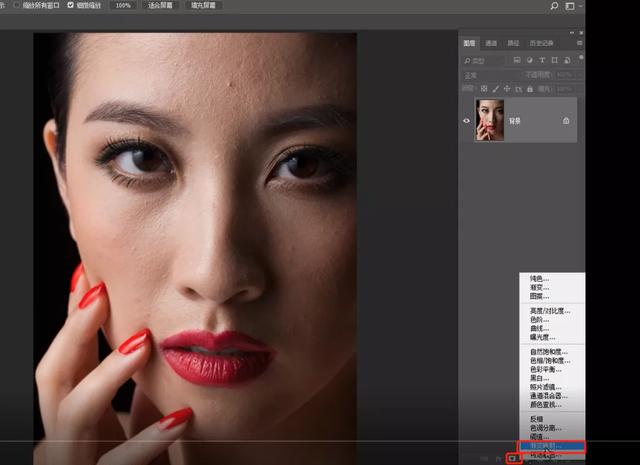Choose 图案... from the adjustment menu
Viewport: 640px width, 465px height.
[552, 297]
